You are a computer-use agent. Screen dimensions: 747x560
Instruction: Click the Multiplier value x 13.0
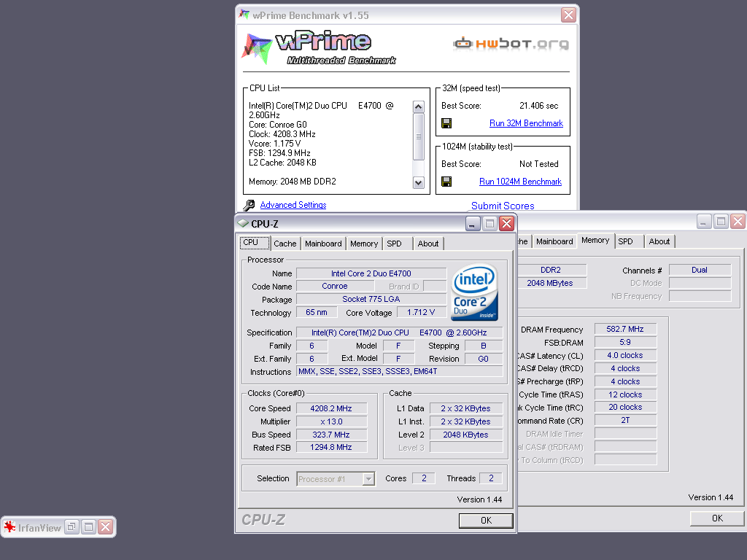point(331,421)
